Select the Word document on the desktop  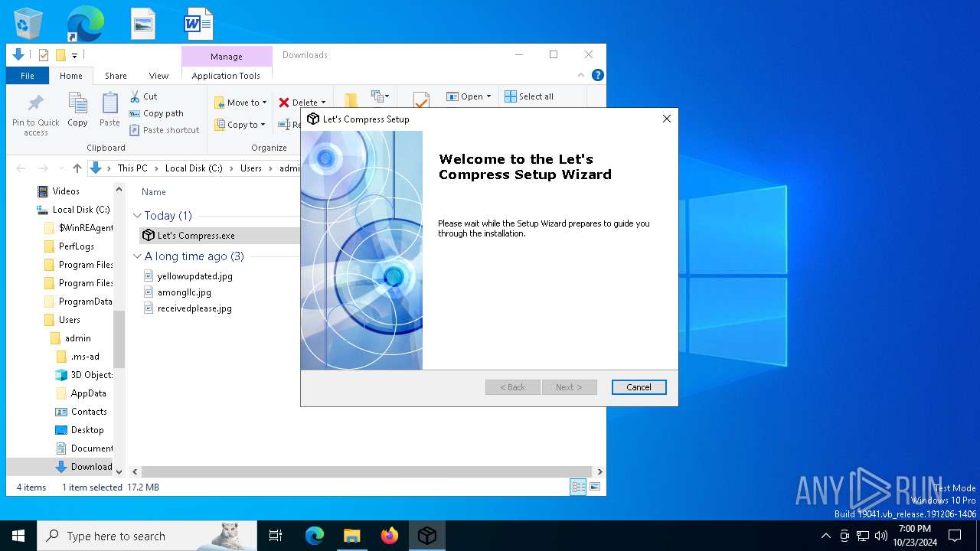[198, 24]
